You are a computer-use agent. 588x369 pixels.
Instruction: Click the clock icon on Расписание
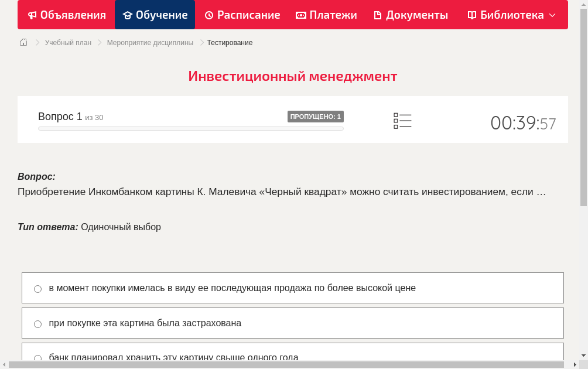click(x=208, y=15)
